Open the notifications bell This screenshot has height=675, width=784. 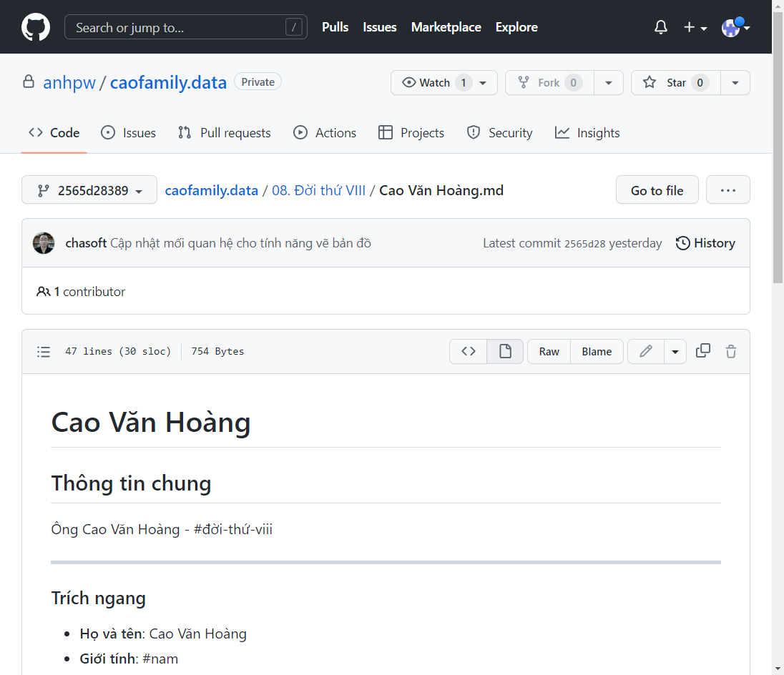661,27
